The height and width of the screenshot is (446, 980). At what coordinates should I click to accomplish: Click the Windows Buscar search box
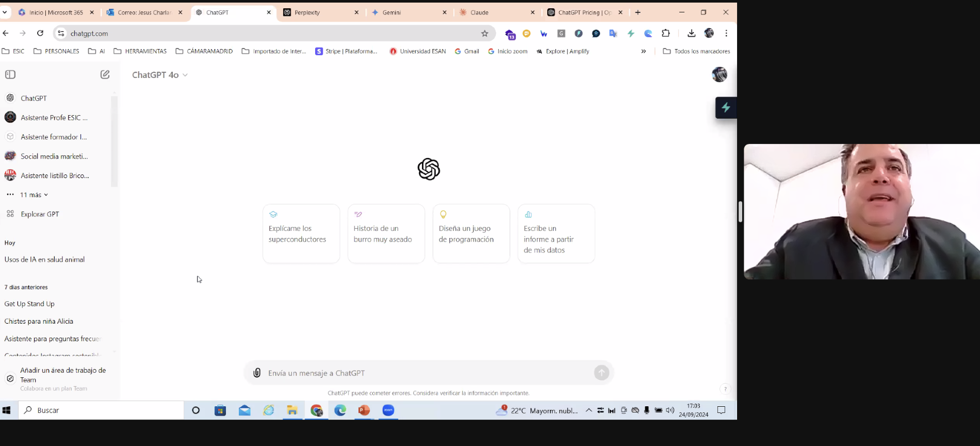pos(101,410)
